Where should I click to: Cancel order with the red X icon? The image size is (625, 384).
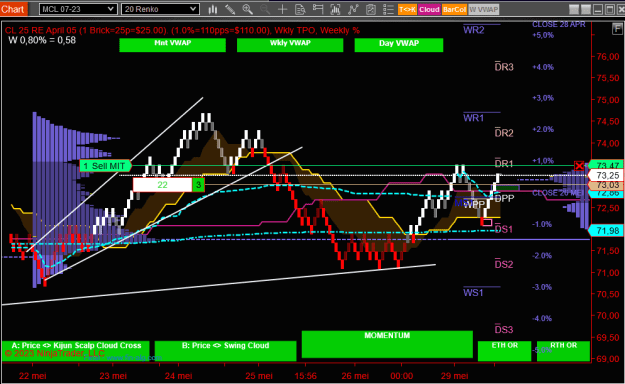[579, 165]
